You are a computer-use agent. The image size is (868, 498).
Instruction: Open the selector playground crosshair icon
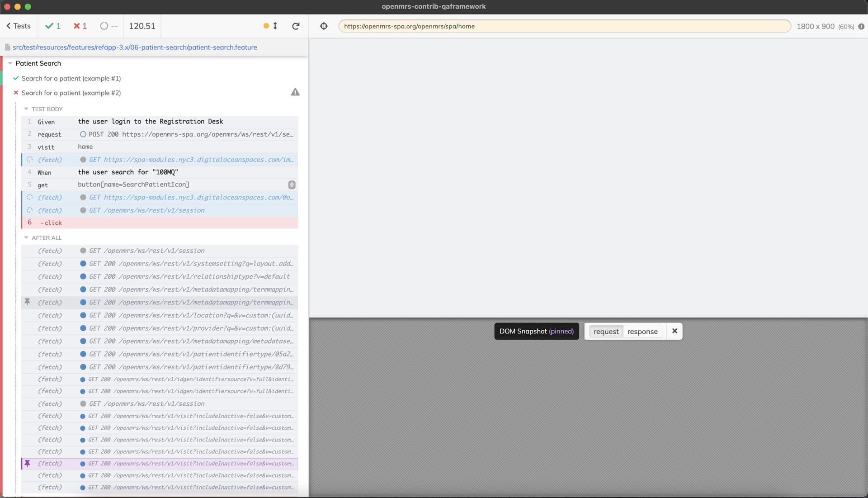click(x=324, y=26)
